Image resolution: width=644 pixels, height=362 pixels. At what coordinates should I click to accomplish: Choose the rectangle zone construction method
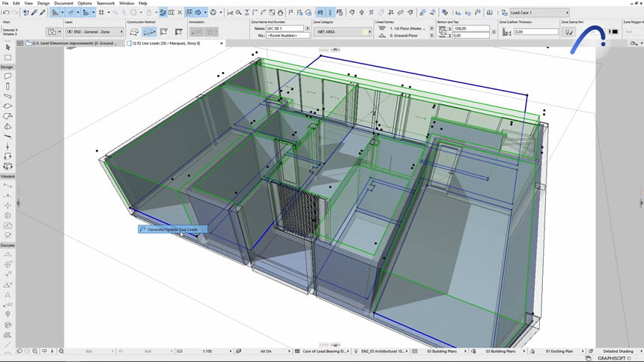click(164, 31)
